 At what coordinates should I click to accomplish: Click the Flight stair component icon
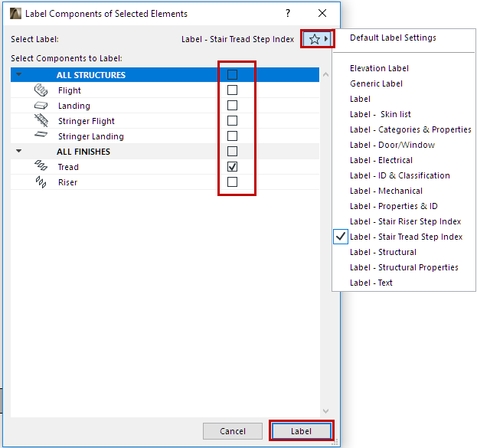click(41, 90)
